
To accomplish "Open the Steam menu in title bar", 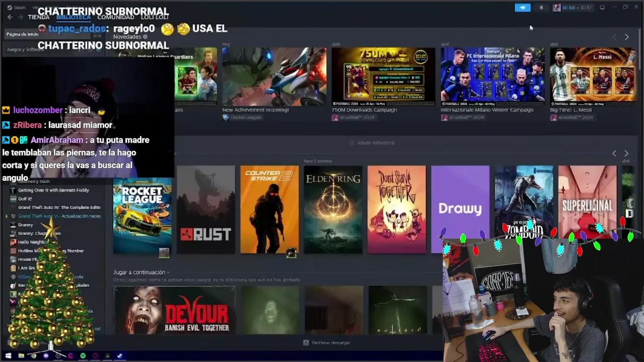I will pos(16,8).
